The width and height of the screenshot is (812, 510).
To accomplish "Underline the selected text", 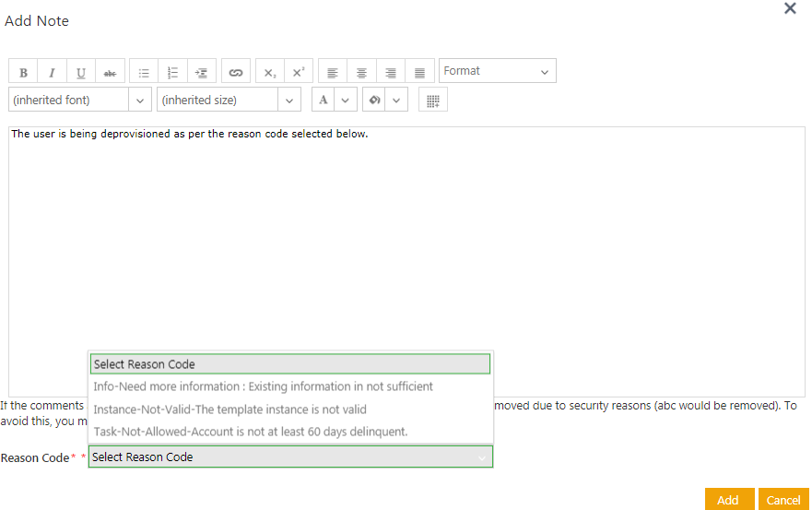I will (81, 73).
